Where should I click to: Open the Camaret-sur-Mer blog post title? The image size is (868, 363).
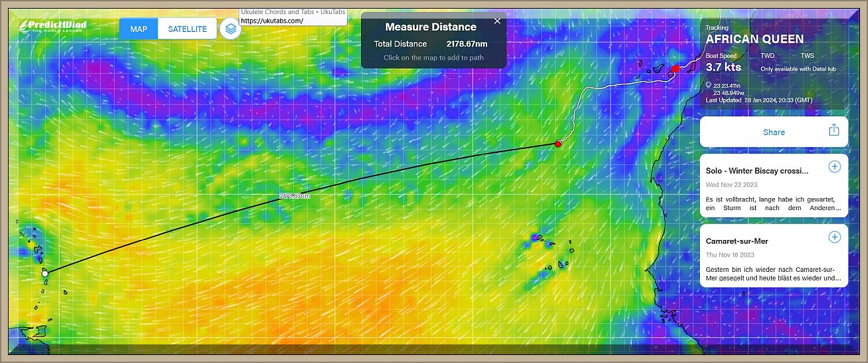pos(736,241)
